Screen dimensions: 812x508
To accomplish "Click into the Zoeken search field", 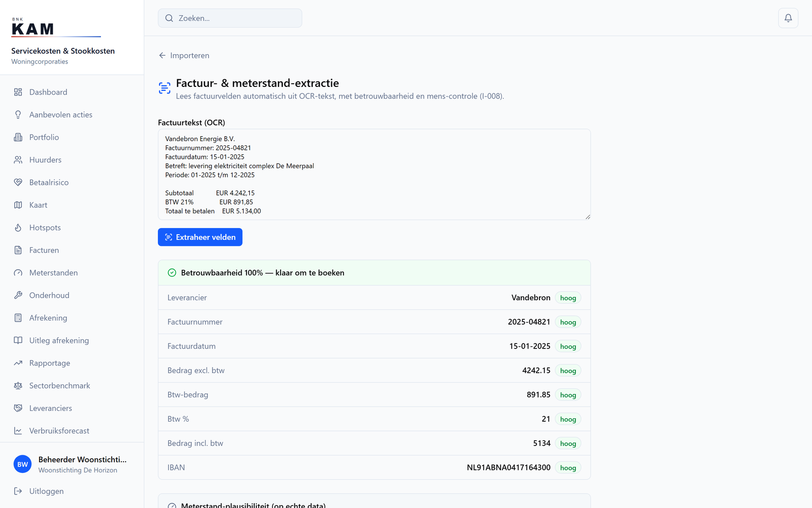I will pos(230,18).
